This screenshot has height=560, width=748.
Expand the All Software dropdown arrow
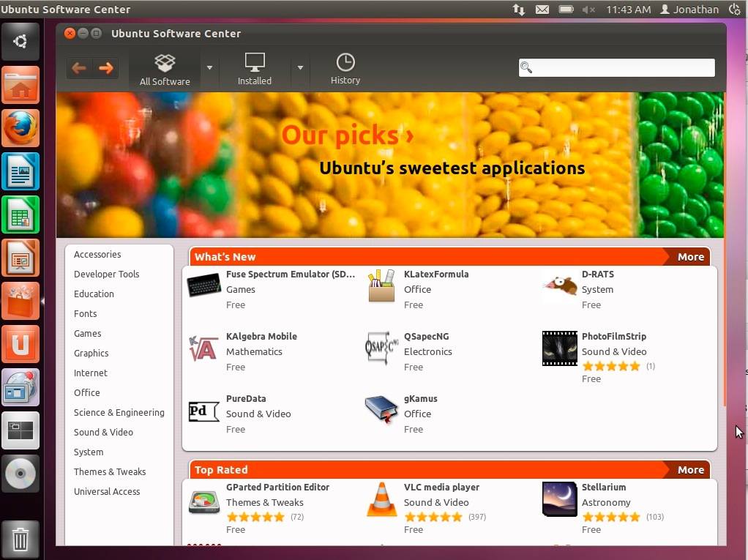click(x=209, y=68)
